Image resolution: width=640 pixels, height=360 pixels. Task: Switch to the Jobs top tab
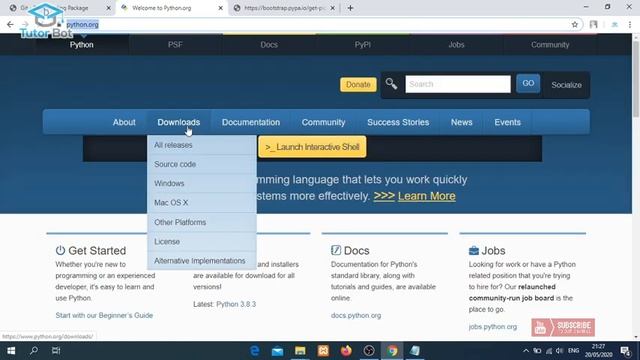point(456,45)
